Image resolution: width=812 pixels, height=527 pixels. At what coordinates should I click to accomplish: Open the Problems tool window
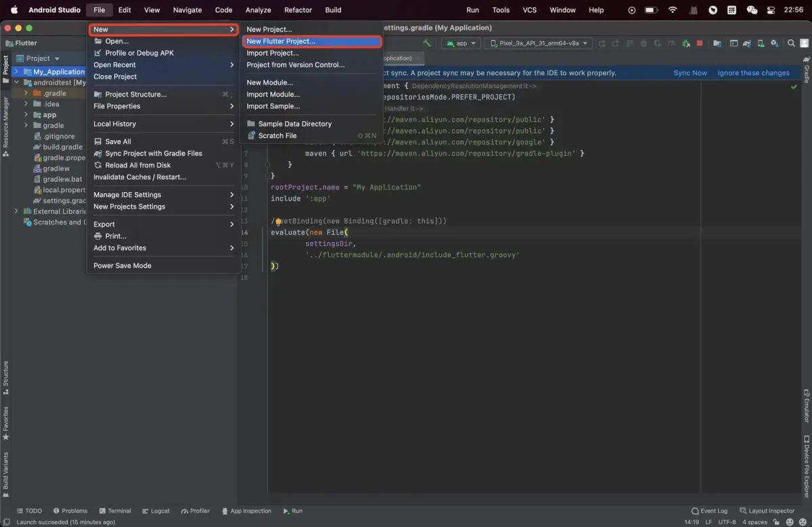(70, 511)
